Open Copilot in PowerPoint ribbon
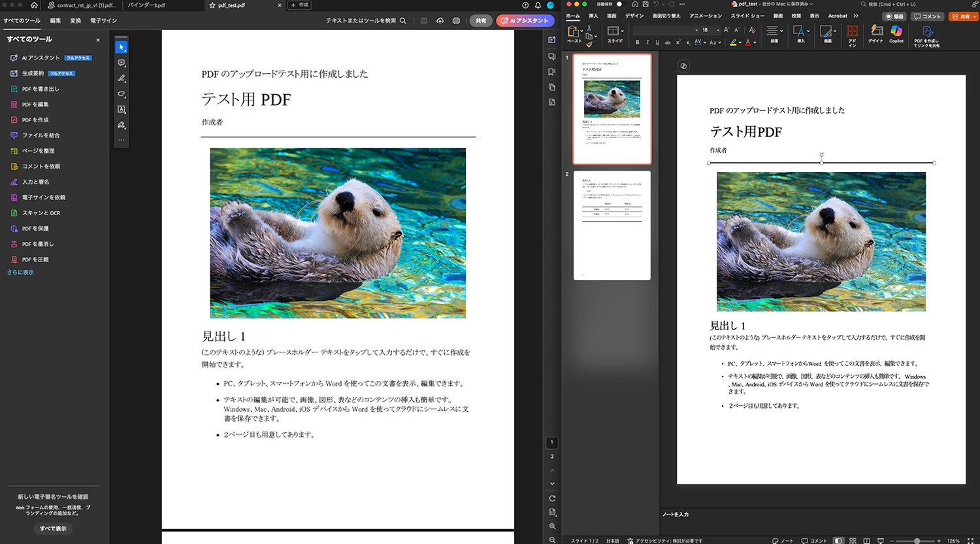The width and height of the screenshot is (980, 544). tap(896, 33)
